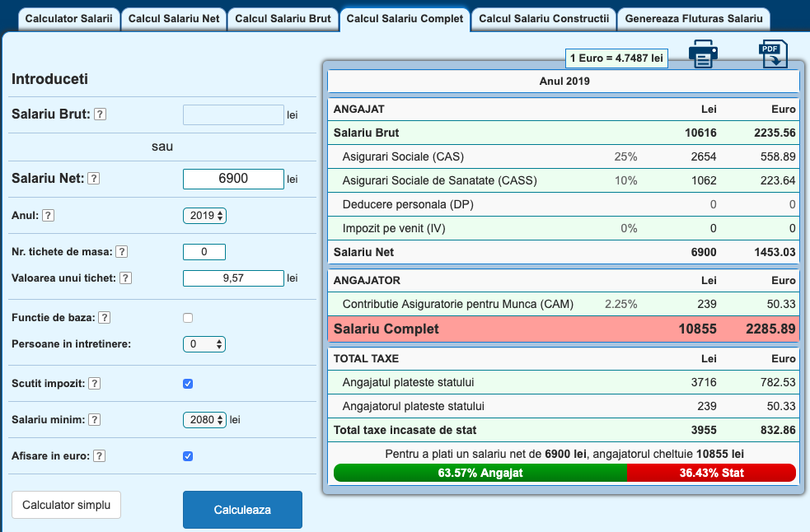Image resolution: width=810 pixels, height=532 pixels.
Task: Open help for Salariu minim
Action: click(95, 420)
